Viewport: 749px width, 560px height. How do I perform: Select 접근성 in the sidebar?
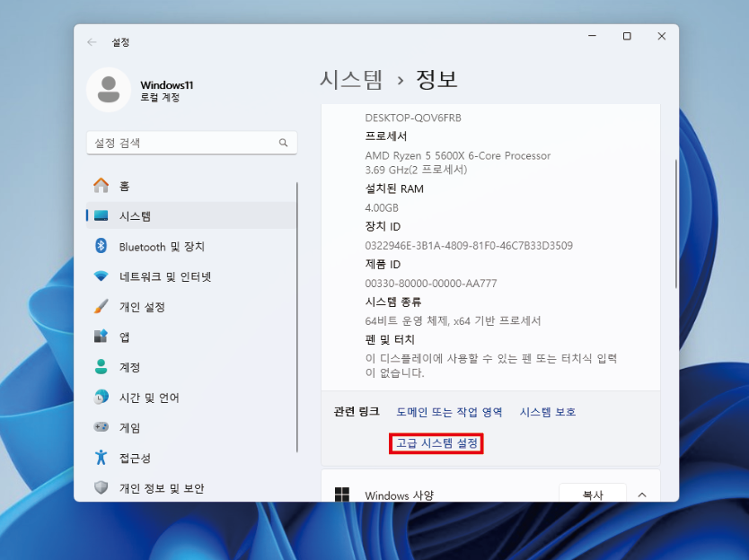[191, 458]
